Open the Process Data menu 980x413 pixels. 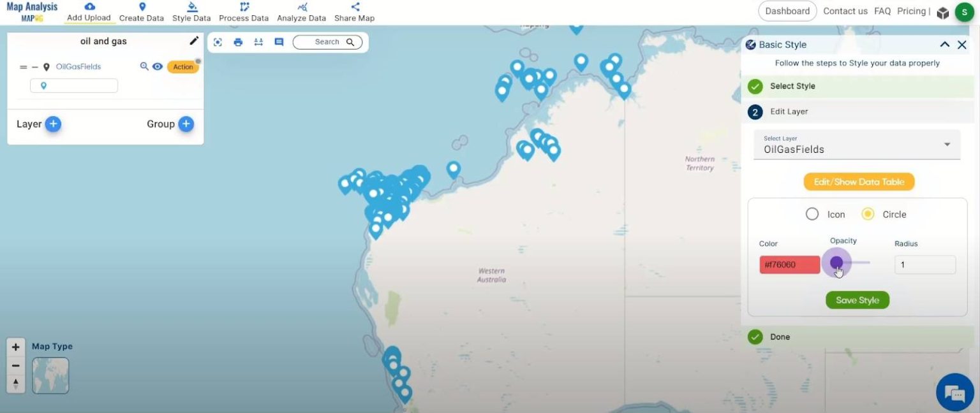pos(244,12)
